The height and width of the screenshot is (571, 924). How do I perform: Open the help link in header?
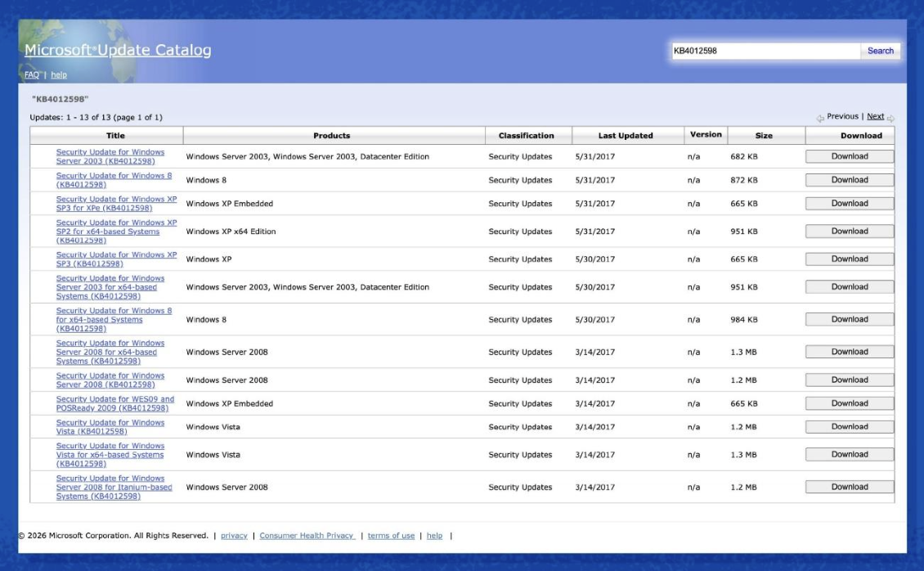58,74
